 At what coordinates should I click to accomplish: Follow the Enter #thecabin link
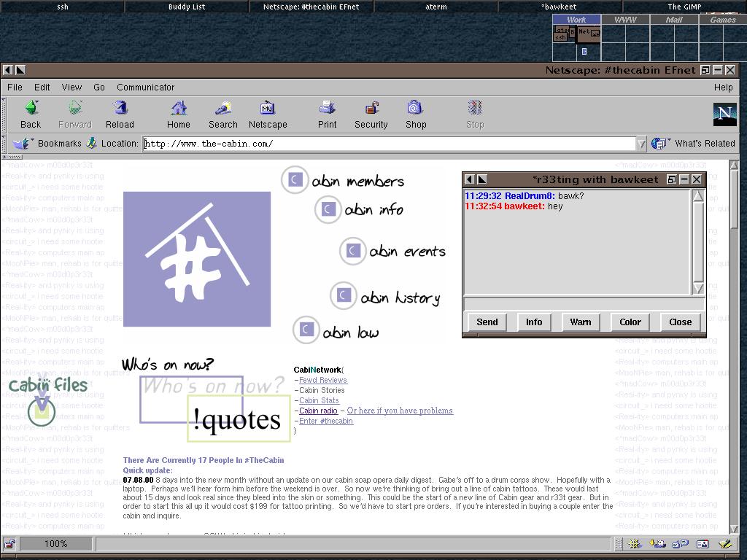pyautogui.click(x=326, y=421)
